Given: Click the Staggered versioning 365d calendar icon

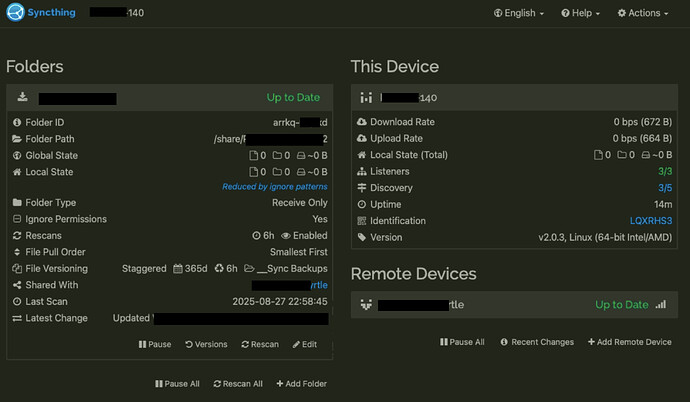Looking at the screenshot, I should click(x=177, y=268).
